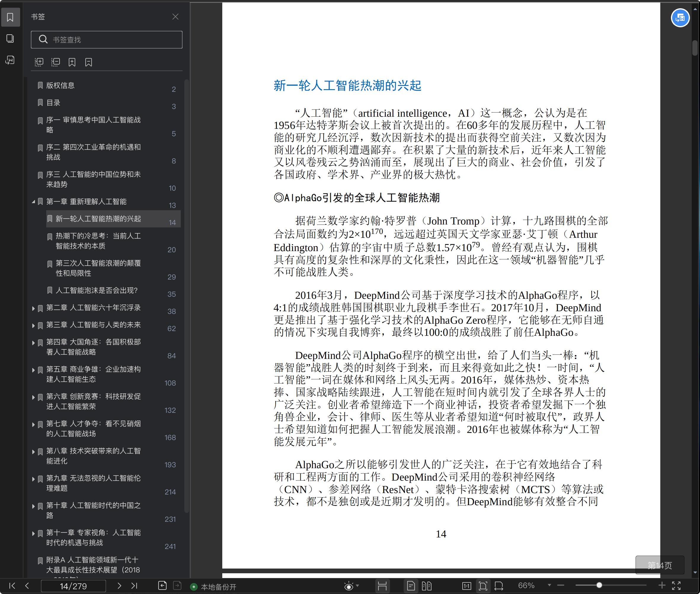The image size is (700, 594).
Task: Expand 第三章 人工智能与人类的未来
Action: [33, 325]
